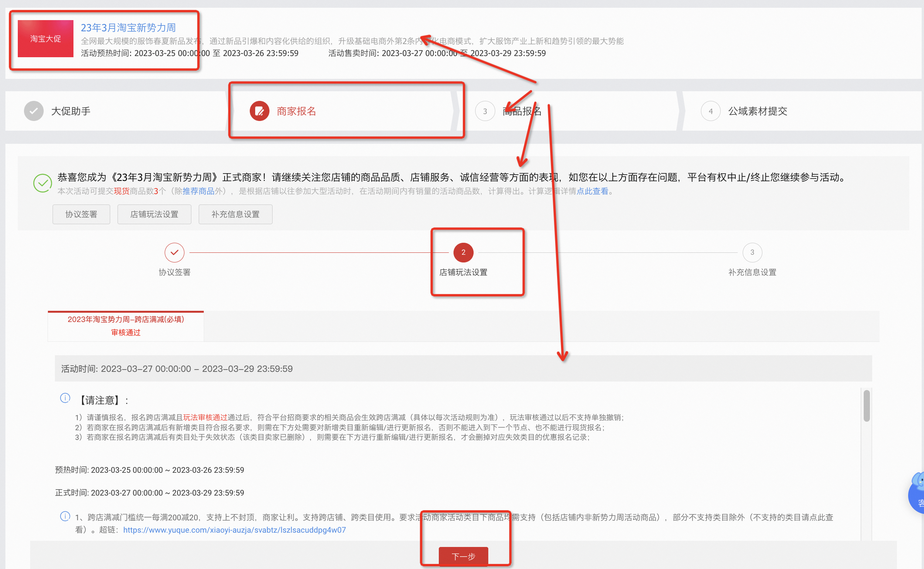Select the 商家报名 step tab

click(342, 111)
